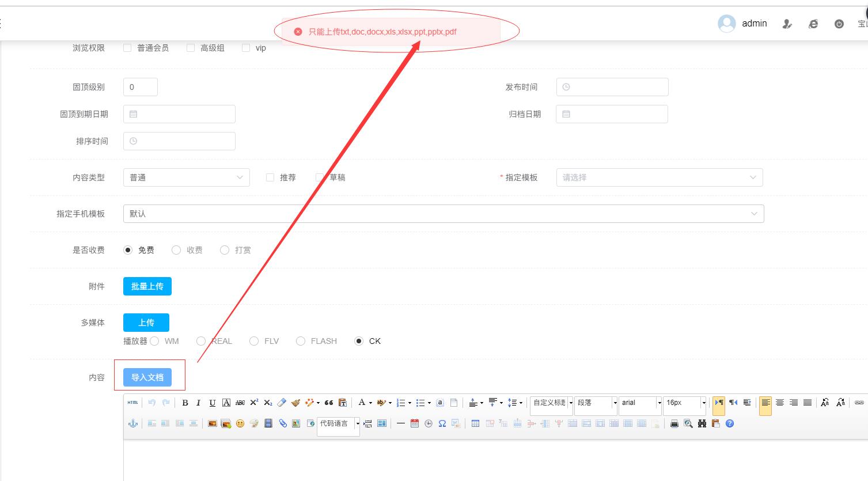Check the 普通会员 browse permission
The width and height of the screenshot is (868, 481).
click(x=127, y=48)
